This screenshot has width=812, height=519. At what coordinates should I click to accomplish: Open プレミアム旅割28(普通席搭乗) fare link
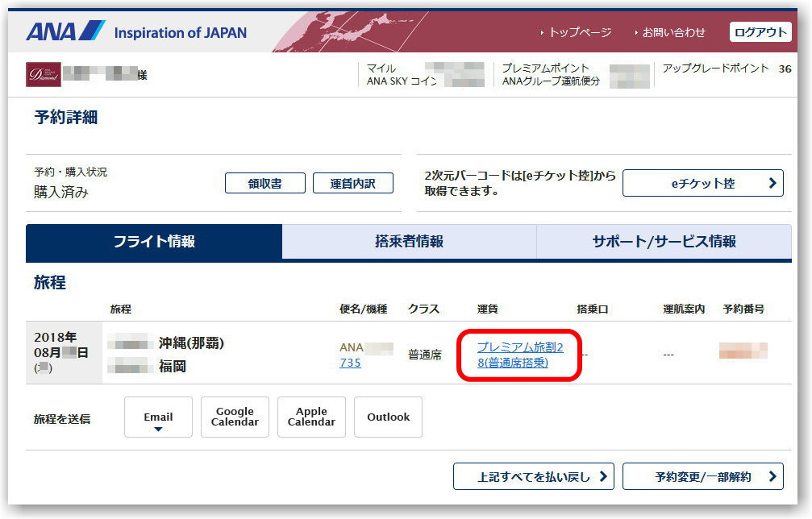pyautogui.click(x=520, y=355)
